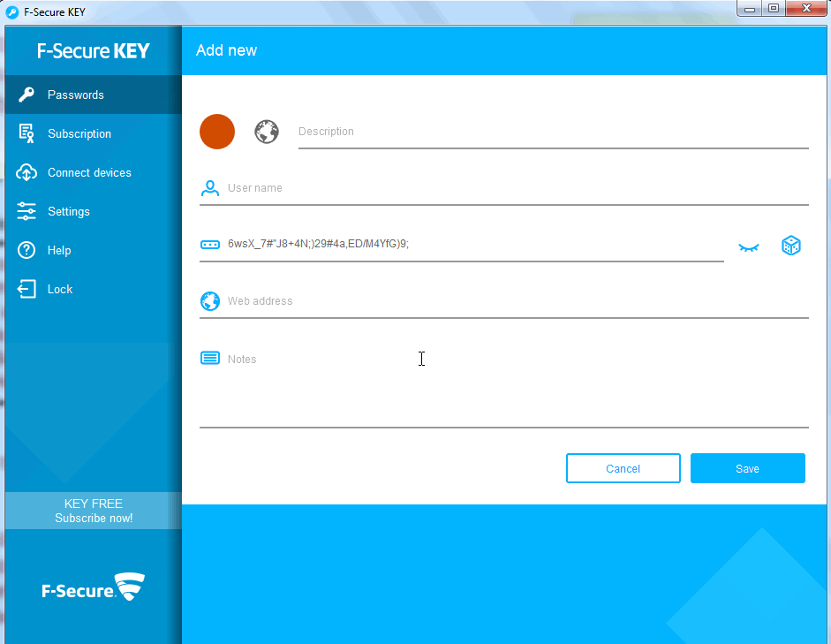Image resolution: width=831 pixels, height=644 pixels.
Task: Focus the Web address field
Action: pos(517,301)
